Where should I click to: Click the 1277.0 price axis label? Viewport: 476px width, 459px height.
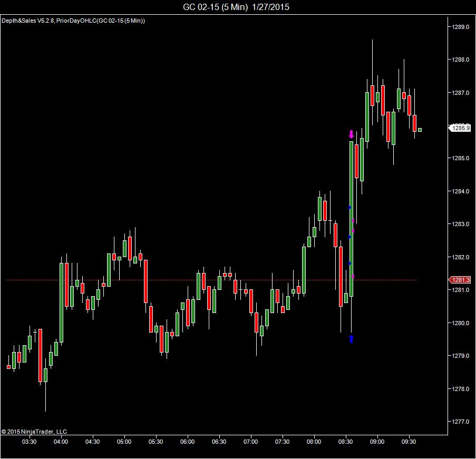tap(461, 422)
